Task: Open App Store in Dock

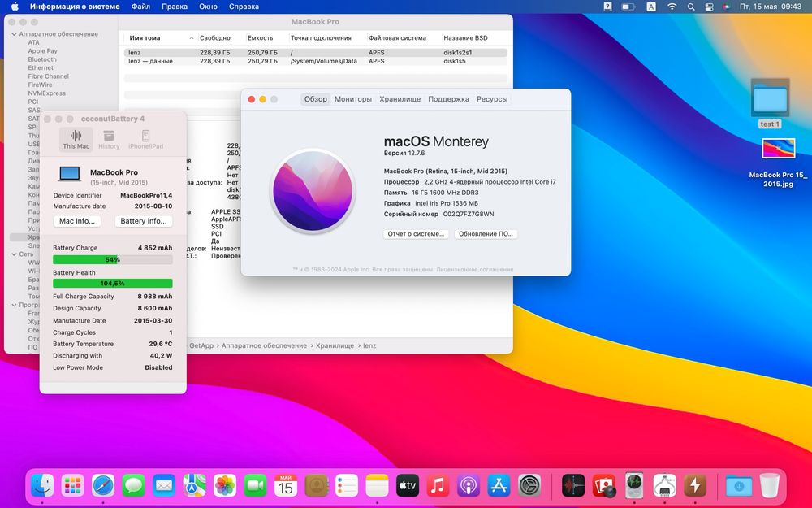Action: coord(499,486)
